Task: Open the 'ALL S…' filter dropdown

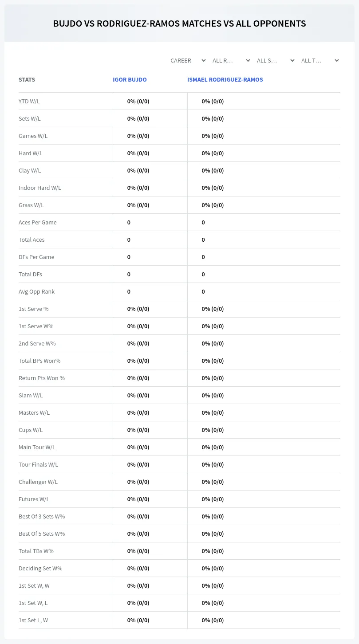Action: point(275,60)
